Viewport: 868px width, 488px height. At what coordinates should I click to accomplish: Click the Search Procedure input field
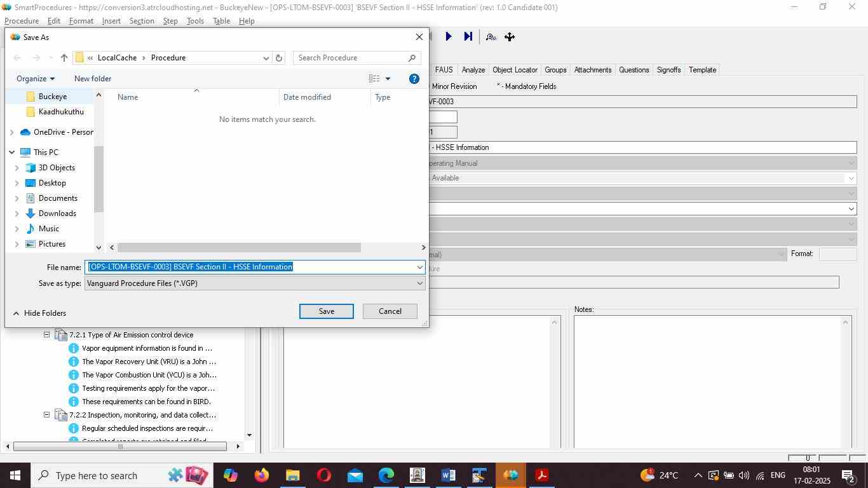(x=351, y=58)
